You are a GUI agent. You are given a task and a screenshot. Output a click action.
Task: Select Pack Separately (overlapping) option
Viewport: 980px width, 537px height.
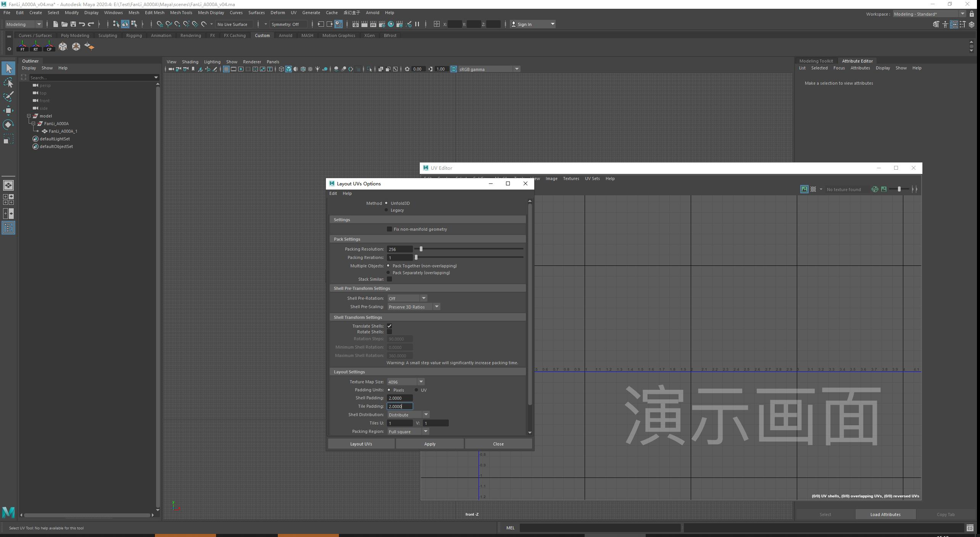point(388,273)
